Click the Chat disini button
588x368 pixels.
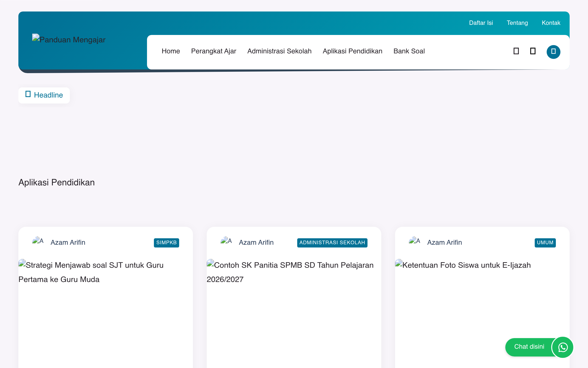point(529,347)
